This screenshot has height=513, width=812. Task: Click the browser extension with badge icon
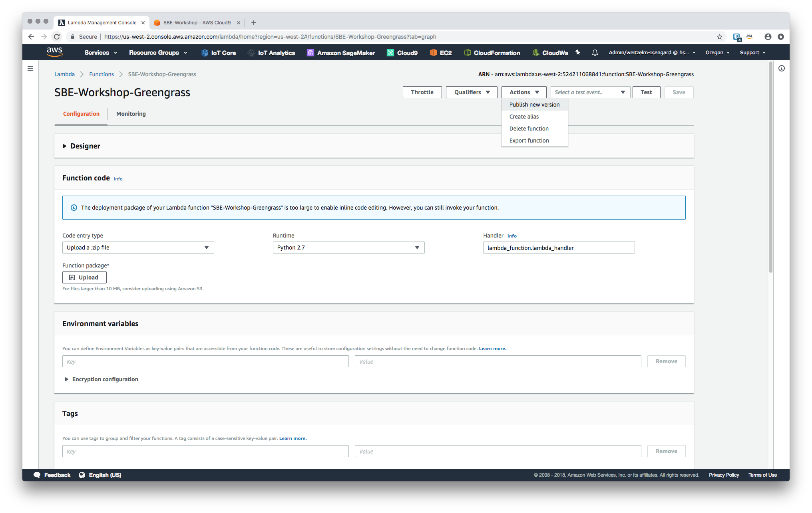point(737,37)
